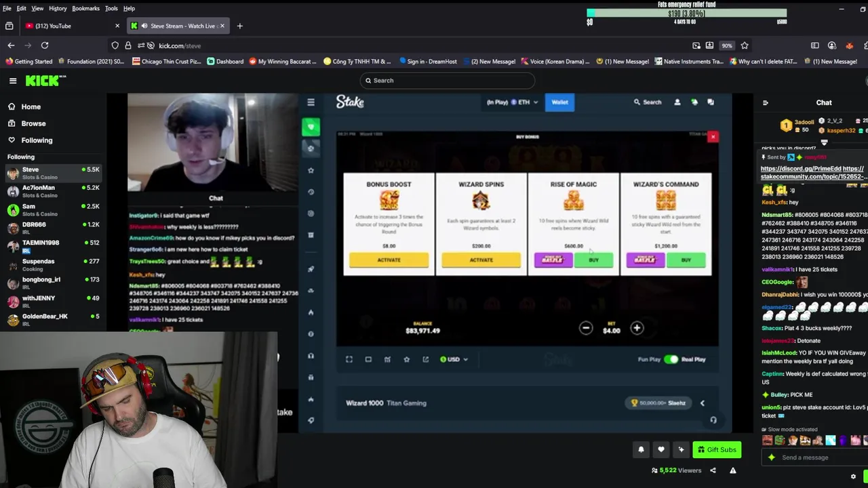This screenshot has height=488, width=868.
Task: Click the KICK logo
Action: [x=45, y=81]
